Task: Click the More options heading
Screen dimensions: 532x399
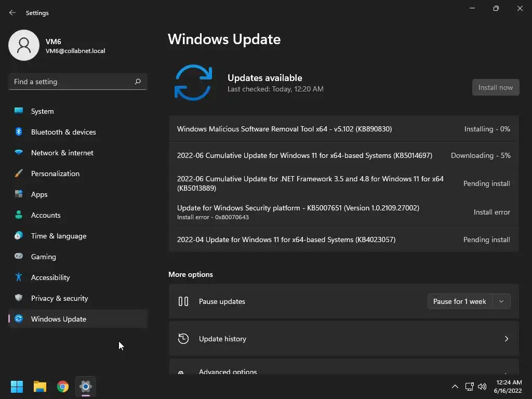Action: click(191, 274)
